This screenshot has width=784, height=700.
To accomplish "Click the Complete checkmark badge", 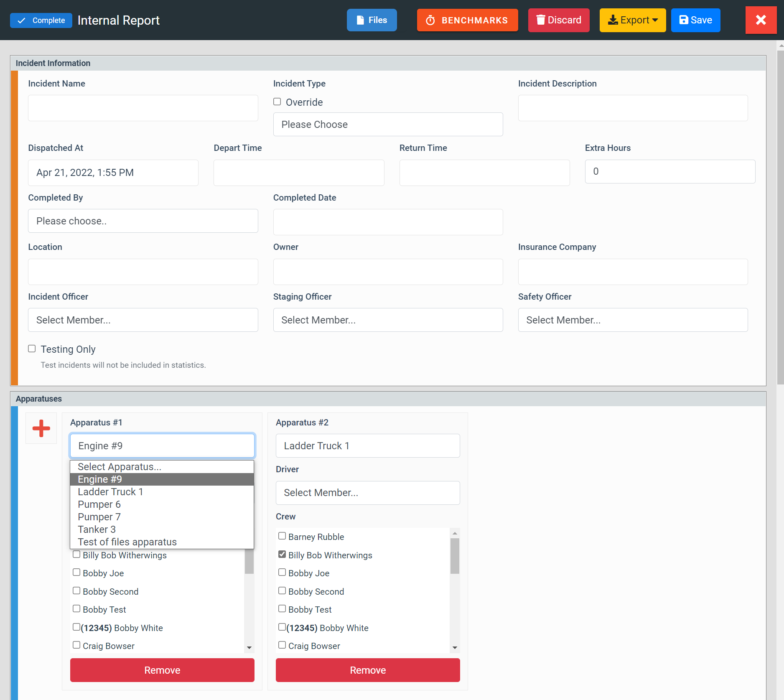I will click(x=41, y=20).
